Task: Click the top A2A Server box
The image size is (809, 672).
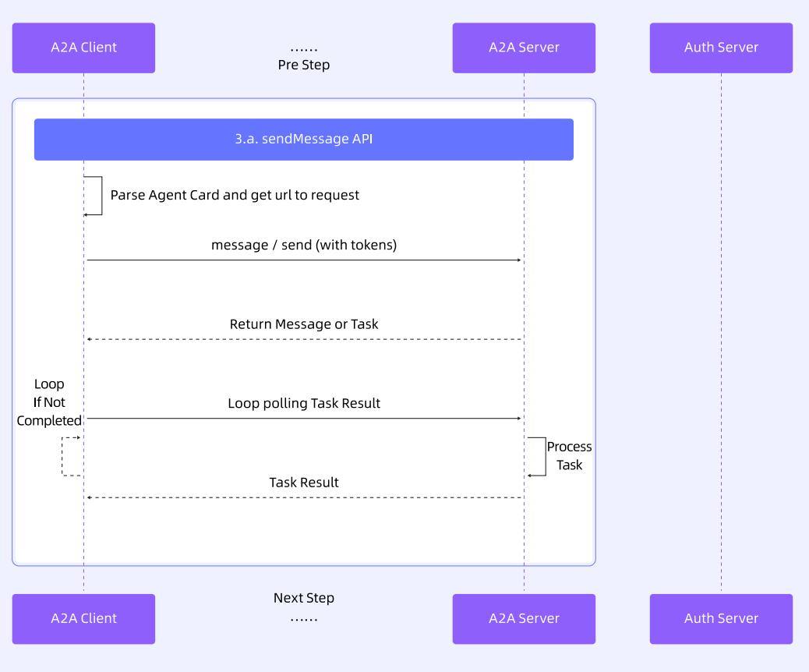Action: click(x=524, y=48)
